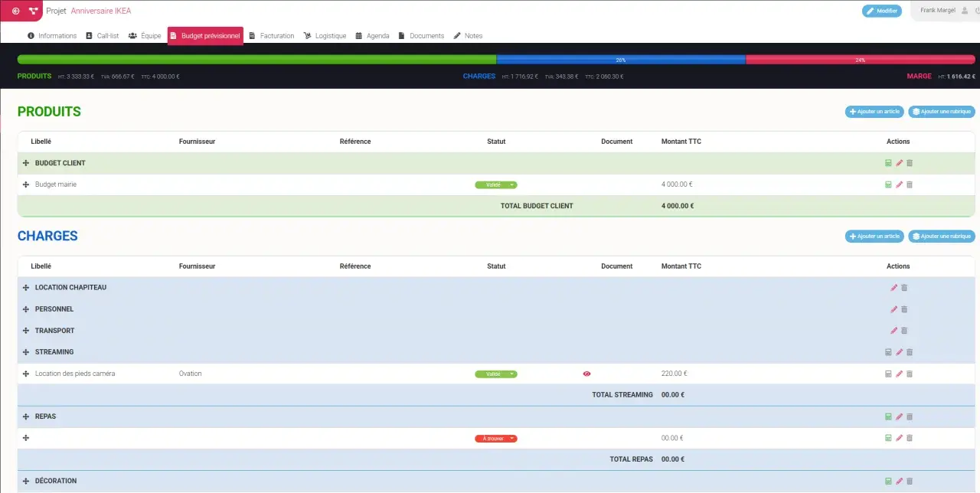Click Ajouter une rubrique in PRODUITS section
Image resolution: width=980 pixels, height=493 pixels.
(x=942, y=112)
